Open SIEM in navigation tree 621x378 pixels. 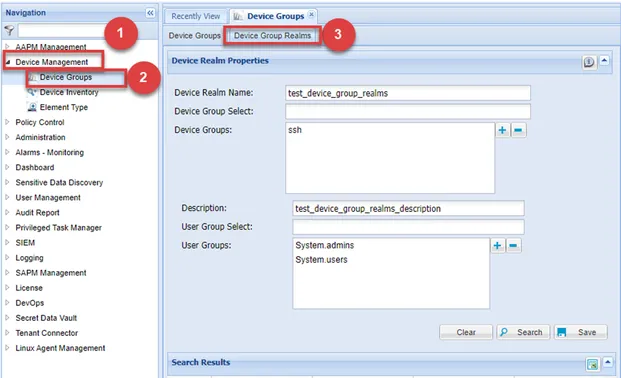(x=25, y=242)
